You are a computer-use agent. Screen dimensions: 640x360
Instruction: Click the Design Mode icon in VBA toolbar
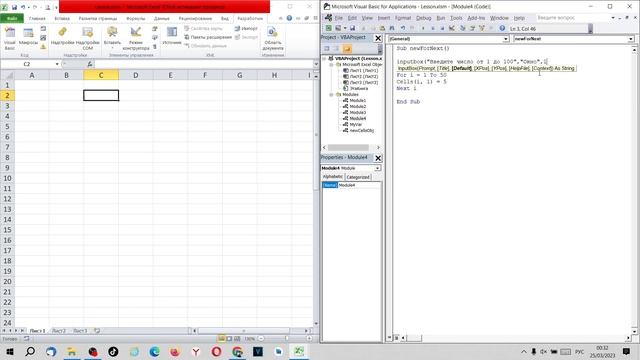pyautogui.click(x=452, y=28)
